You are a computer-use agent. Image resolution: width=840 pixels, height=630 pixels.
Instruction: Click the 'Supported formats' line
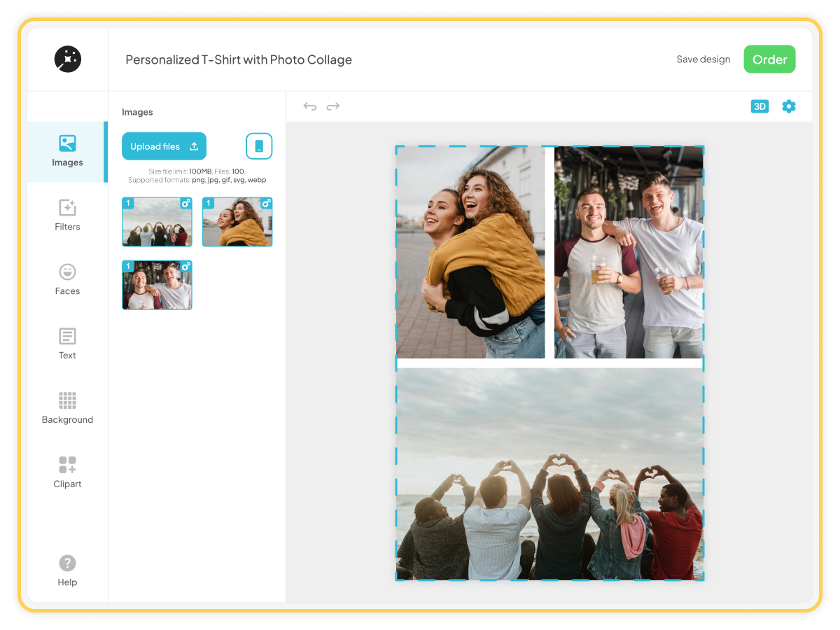tap(197, 180)
